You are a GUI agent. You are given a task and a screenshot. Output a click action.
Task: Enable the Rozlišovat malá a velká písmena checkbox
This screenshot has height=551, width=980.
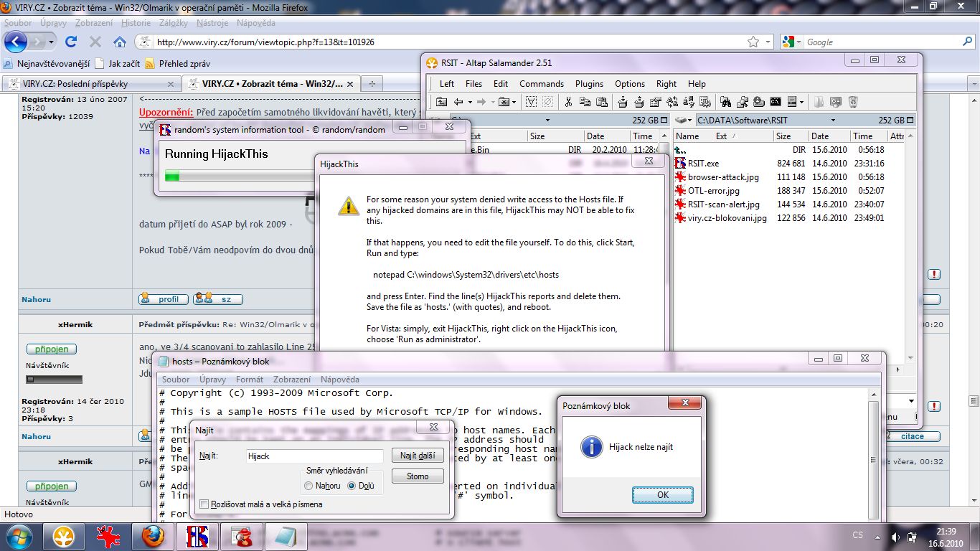[x=204, y=504]
